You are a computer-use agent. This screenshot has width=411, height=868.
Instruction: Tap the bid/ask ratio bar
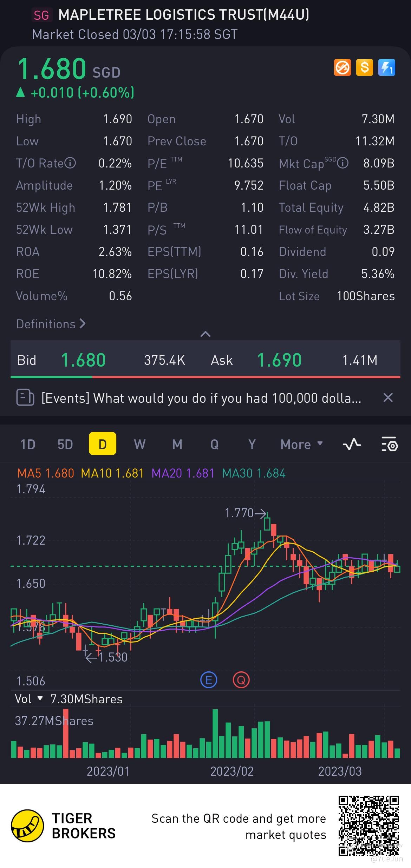pyautogui.click(x=205, y=377)
